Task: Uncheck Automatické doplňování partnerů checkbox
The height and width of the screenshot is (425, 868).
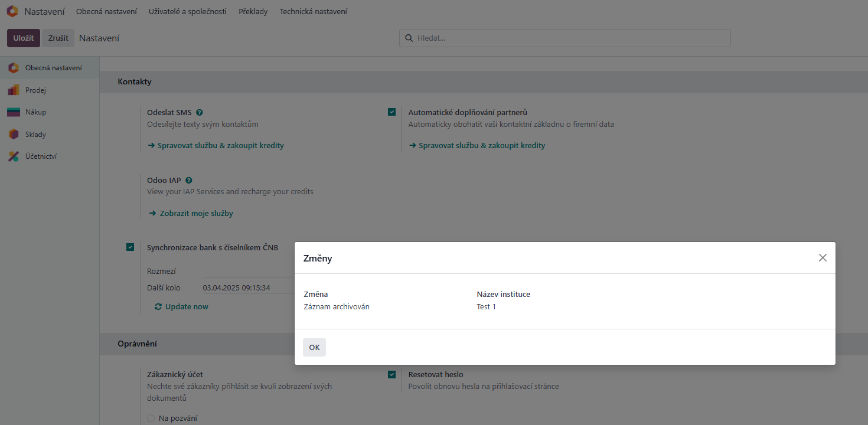Action: (x=392, y=112)
